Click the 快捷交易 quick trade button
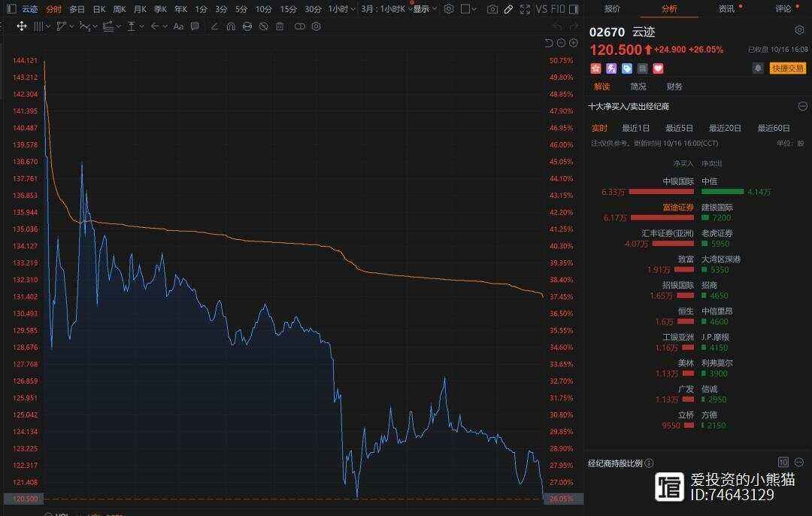The width and height of the screenshot is (812, 516). coord(787,68)
